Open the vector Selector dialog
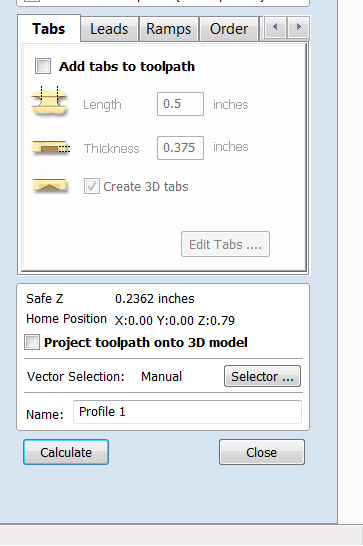The image size is (363, 546). (x=262, y=376)
